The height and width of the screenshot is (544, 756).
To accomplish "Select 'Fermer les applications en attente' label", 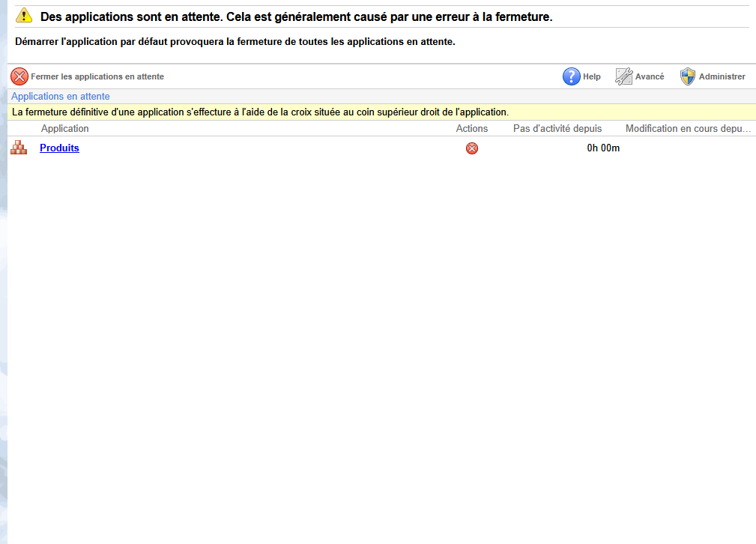I will pyautogui.click(x=97, y=76).
